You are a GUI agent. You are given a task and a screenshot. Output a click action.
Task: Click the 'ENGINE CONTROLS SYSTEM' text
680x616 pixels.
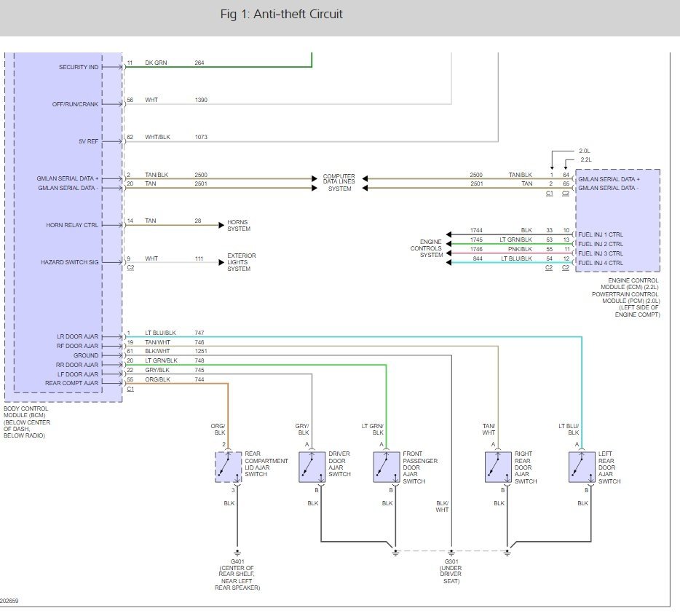(427, 248)
